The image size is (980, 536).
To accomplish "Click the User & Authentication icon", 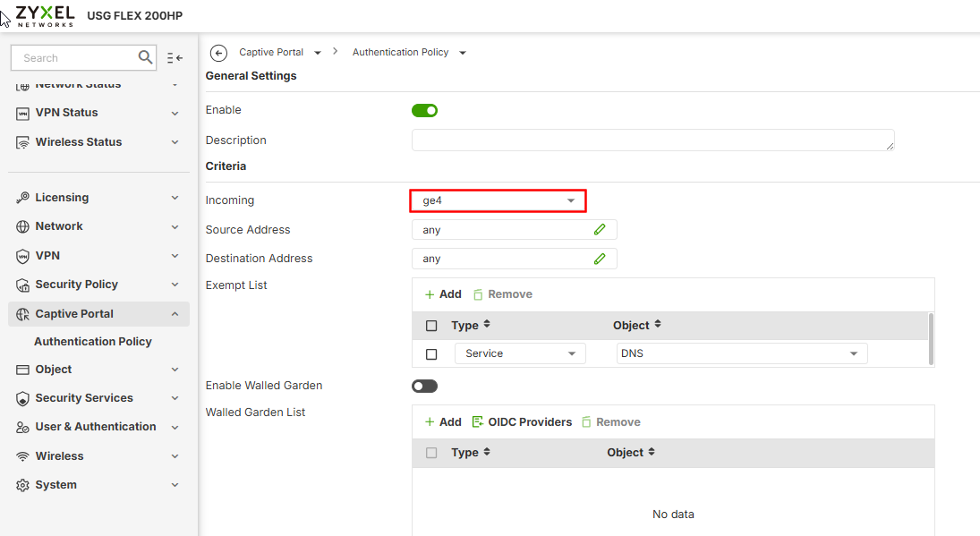I will [x=22, y=427].
